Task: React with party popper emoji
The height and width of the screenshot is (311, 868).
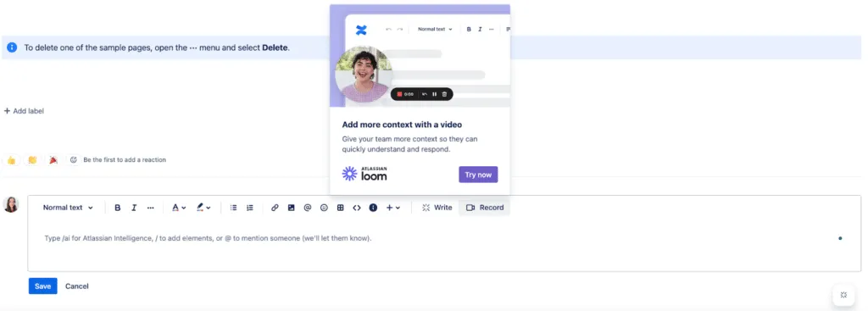Action: pos(53,160)
